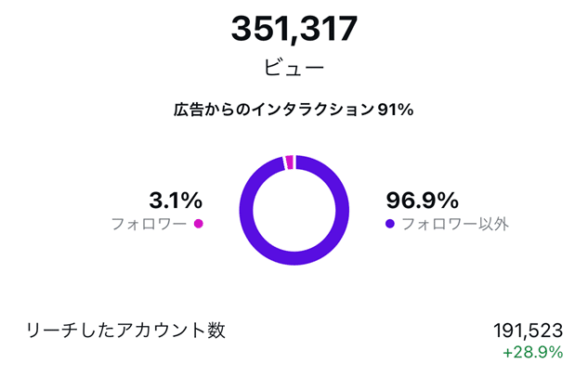This screenshot has height=377, width=588.
Task: Select the small pink follower donut slice
Action: pos(290,162)
